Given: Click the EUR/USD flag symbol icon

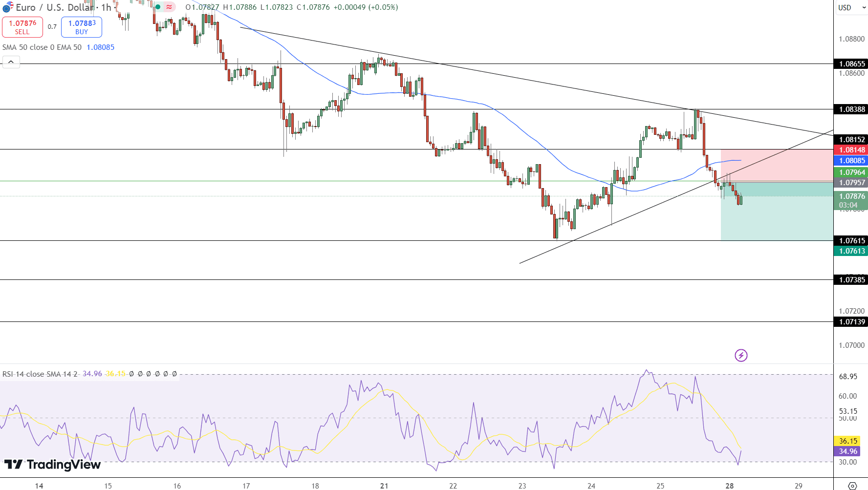Looking at the screenshot, I should pos(7,7).
